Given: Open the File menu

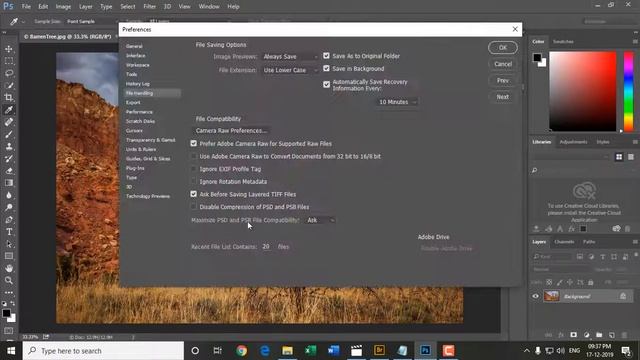Looking at the screenshot, I should (x=26, y=7).
